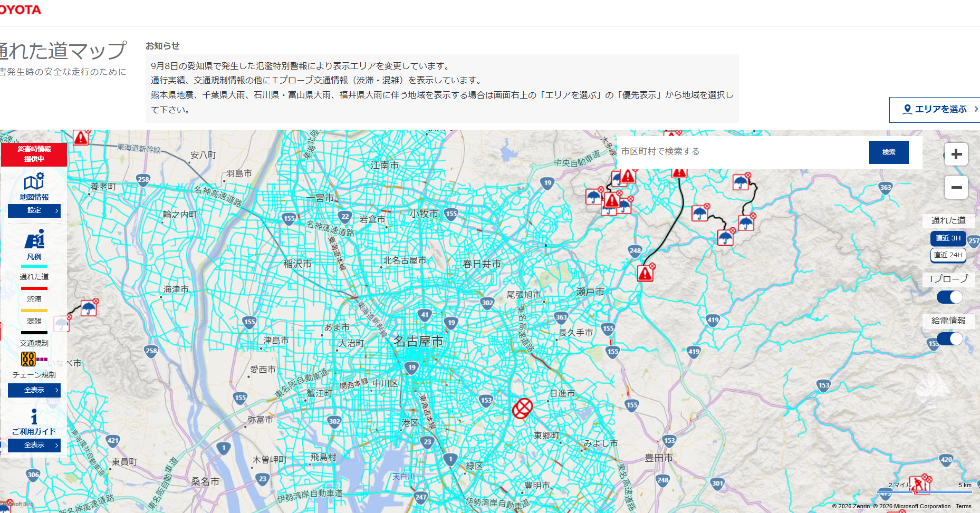Screen dimensions: 980x513
Task: Click the warning triangle marker near route 248
Action: pos(646,273)
